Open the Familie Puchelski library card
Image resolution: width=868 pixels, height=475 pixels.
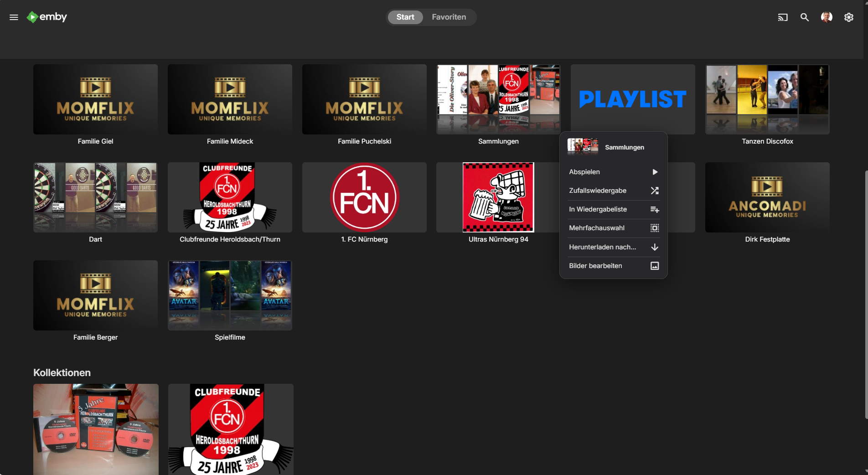coord(364,99)
